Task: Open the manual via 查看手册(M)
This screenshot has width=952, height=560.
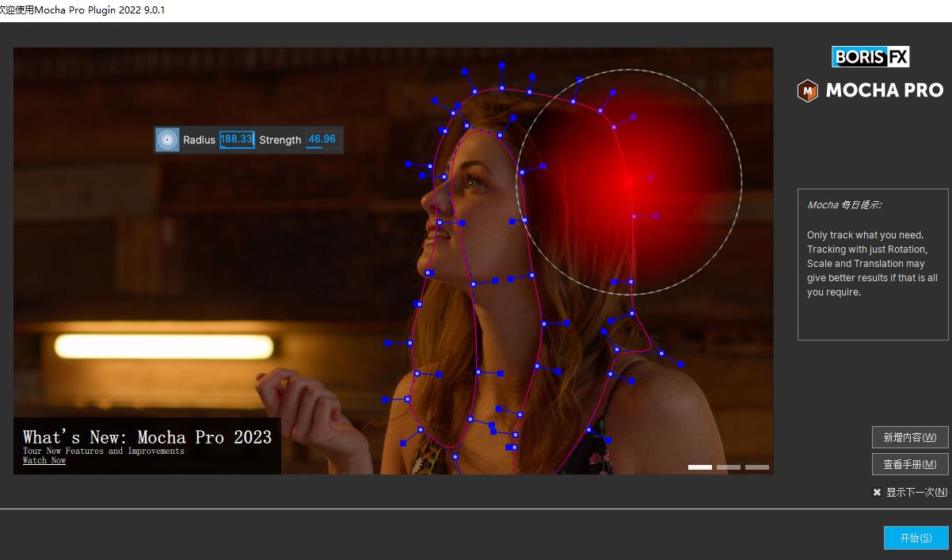Action: click(910, 464)
